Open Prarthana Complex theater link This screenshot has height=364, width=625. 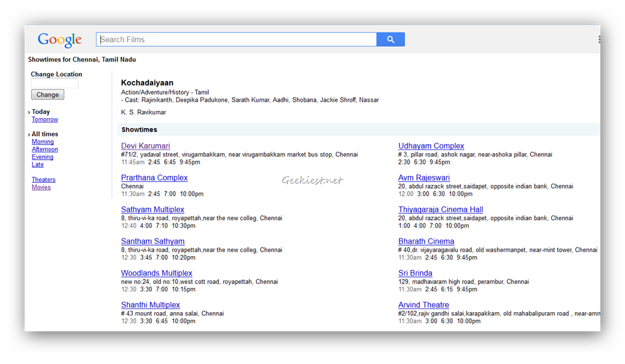tap(154, 178)
